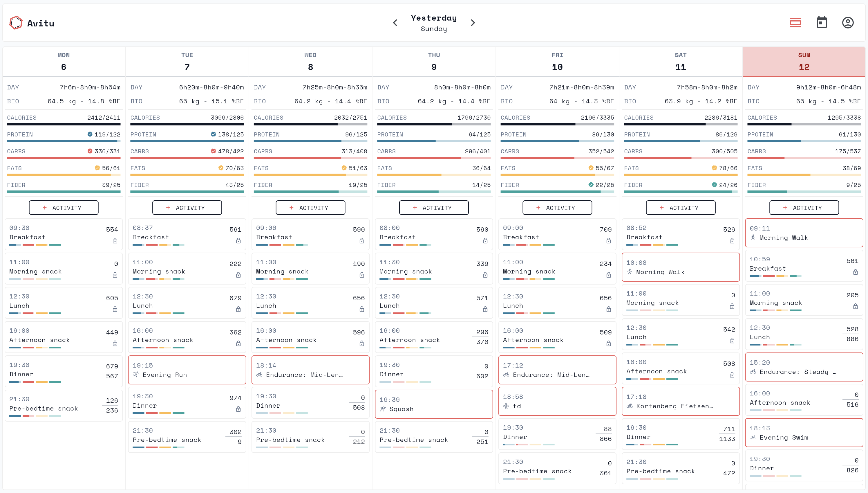Open the calendar date picker icon
The height and width of the screenshot is (493, 868).
click(822, 23)
